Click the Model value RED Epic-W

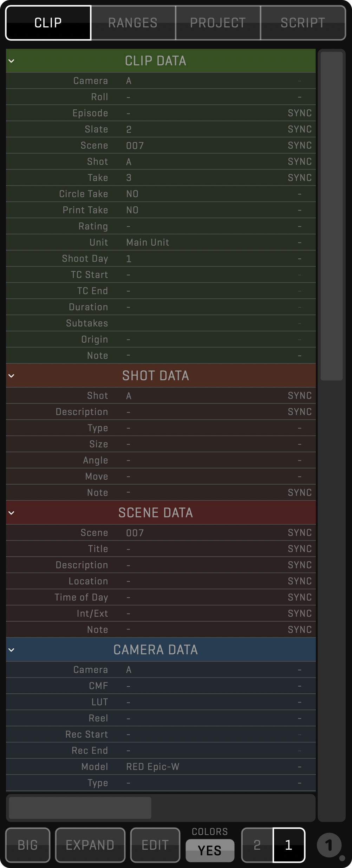(153, 767)
